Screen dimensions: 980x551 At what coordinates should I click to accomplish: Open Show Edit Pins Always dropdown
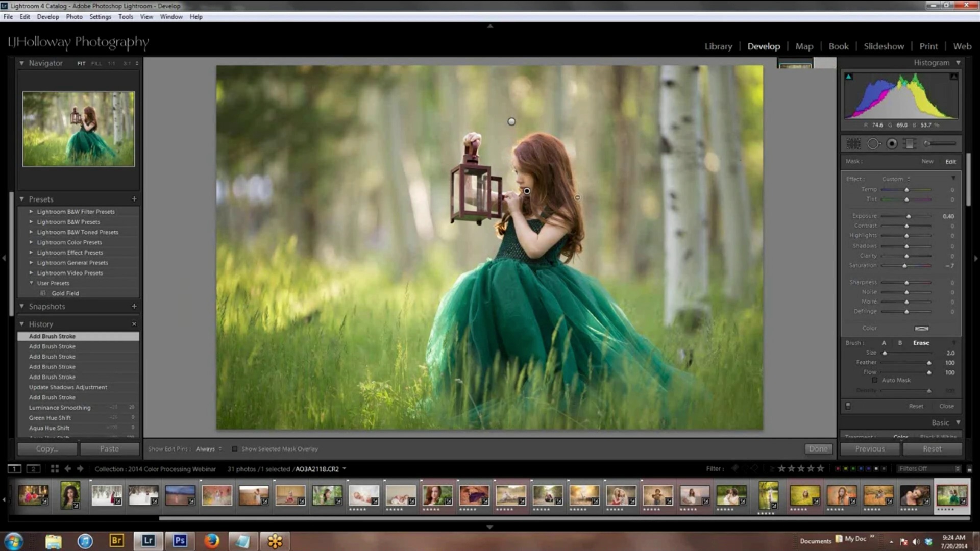click(208, 449)
